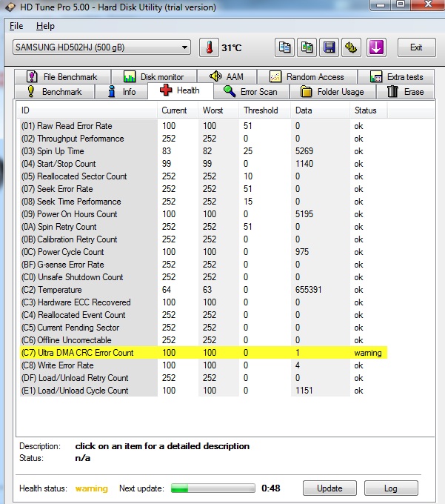The image size is (445, 504).
Task: Select the Power Cycle Count row
Action: click(x=204, y=252)
